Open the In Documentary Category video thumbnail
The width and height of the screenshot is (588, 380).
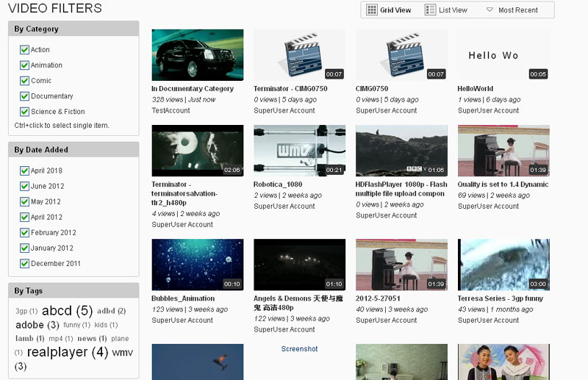(197, 55)
